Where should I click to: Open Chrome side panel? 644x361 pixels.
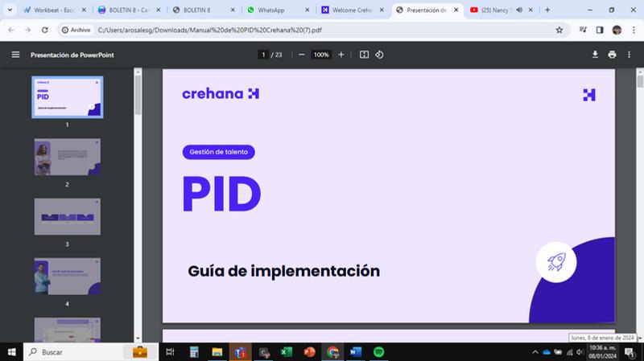pyautogui.click(x=600, y=30)
